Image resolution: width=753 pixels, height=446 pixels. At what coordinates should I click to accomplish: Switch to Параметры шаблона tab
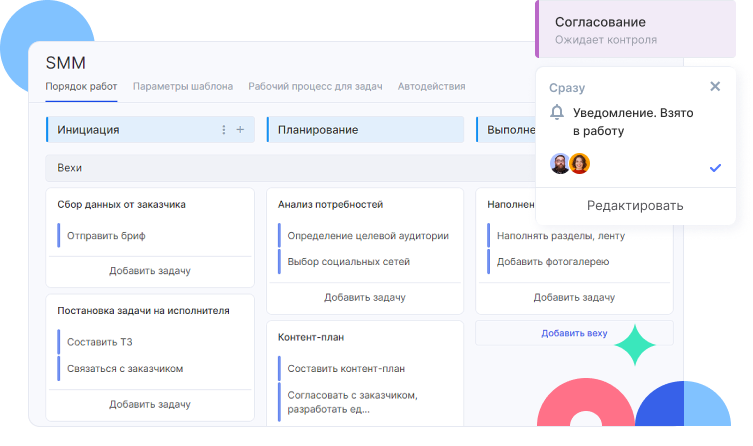point(183,87)
